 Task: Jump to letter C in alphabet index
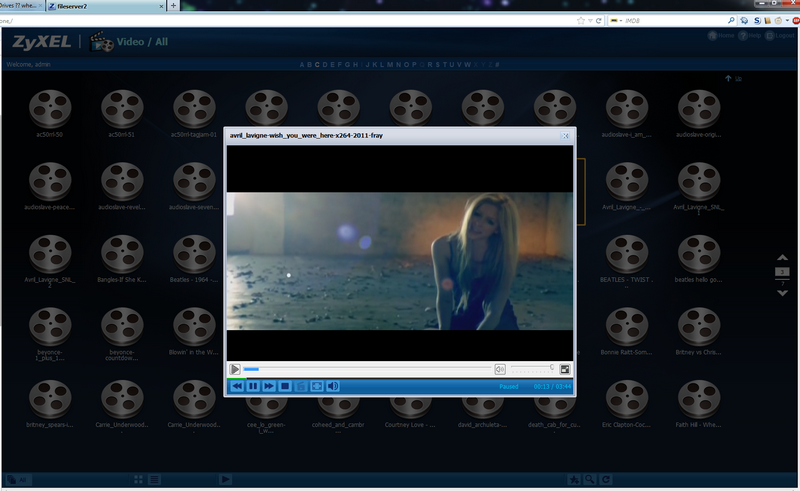(317, 65)
